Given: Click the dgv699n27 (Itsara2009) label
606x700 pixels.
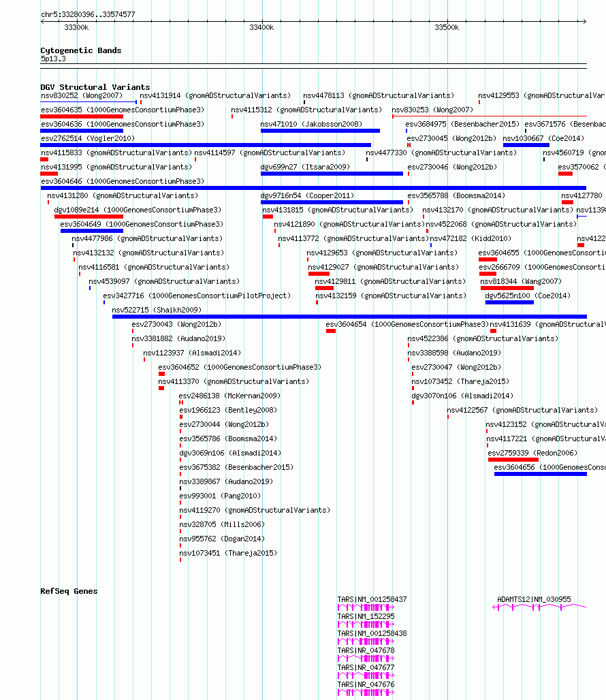Looking at the screenshot, I should pyautogui.click(x=305, y=167).
